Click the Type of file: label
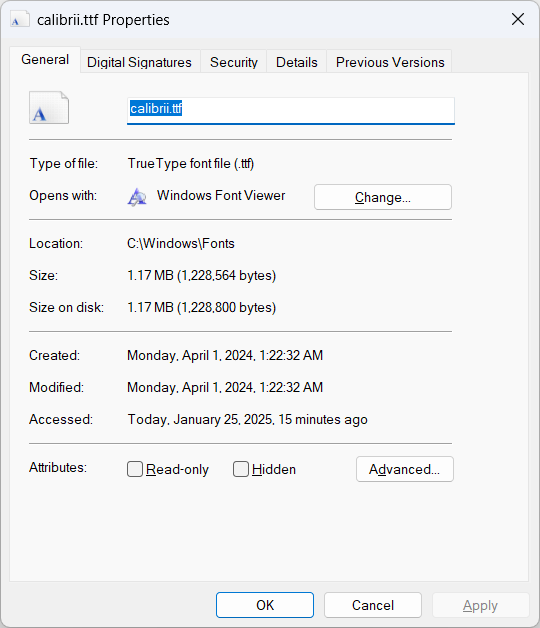540x628 pixels. 64,163
